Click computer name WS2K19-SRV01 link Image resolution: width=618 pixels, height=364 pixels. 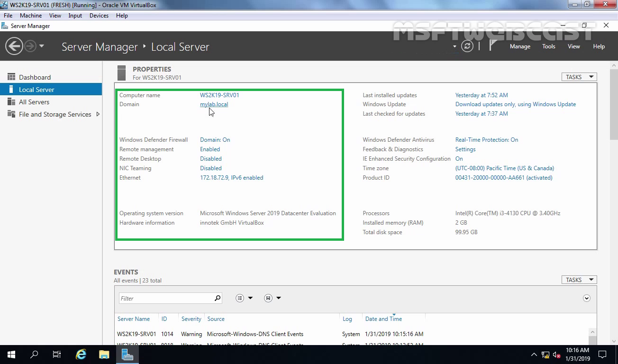[219, 95]
